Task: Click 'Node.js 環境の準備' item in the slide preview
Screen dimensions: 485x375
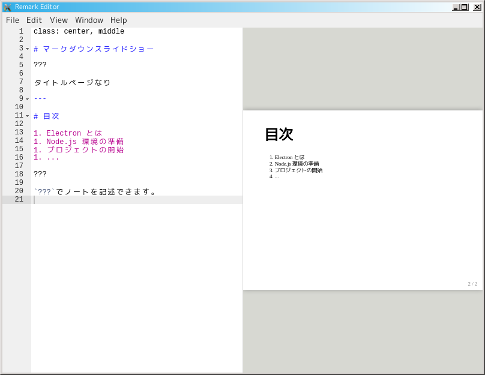Action: 297,164
